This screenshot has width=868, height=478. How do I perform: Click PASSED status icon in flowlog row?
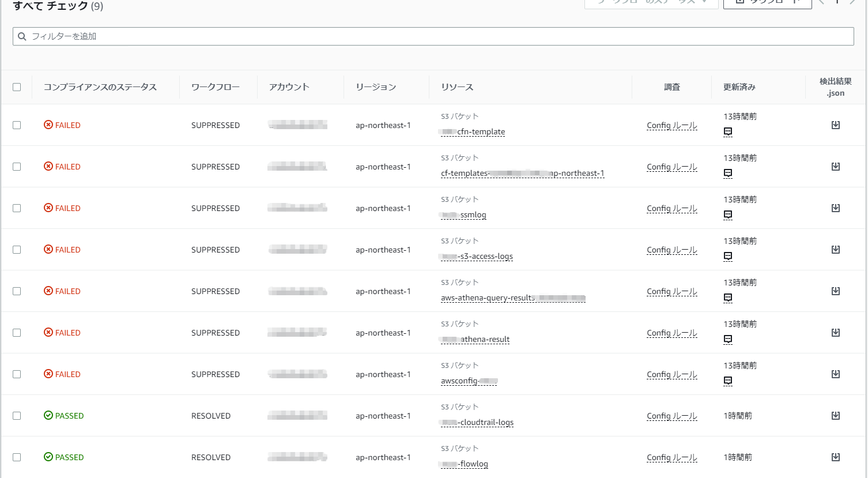(48, 457)
